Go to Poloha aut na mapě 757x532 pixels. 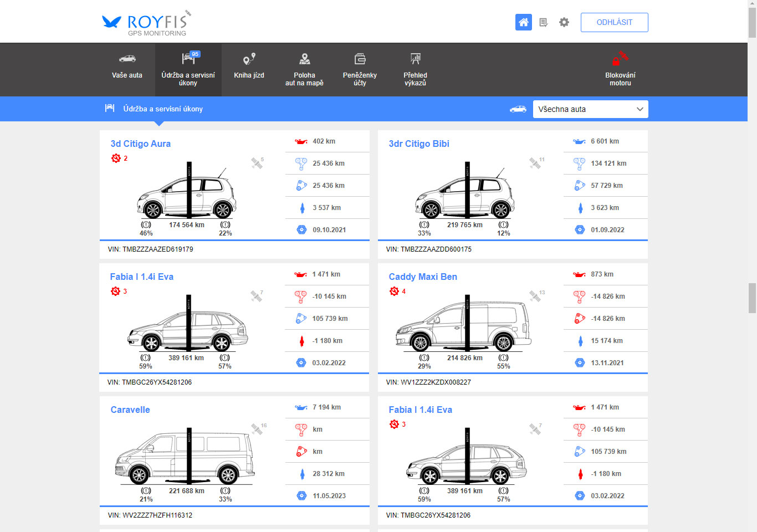[x=304, y=70]
